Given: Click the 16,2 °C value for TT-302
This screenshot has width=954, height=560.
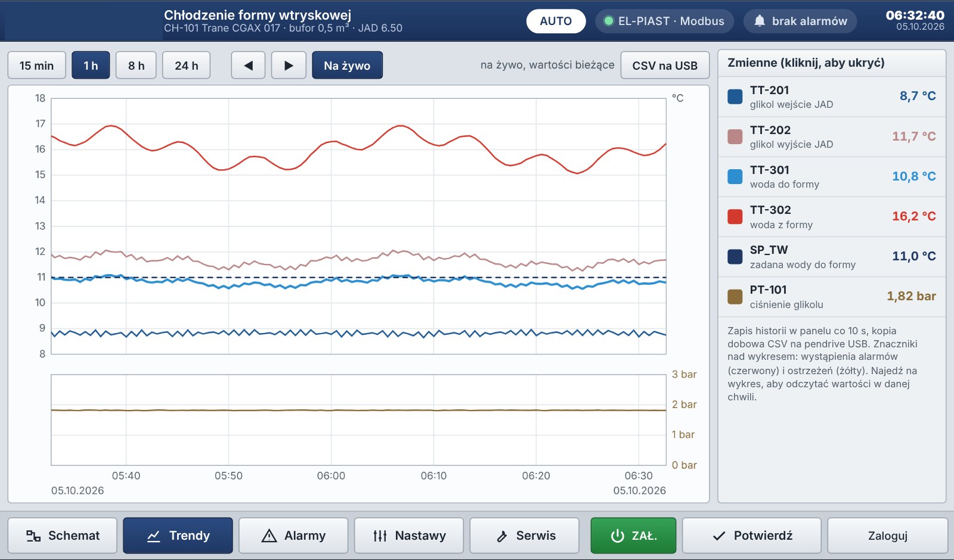Looking at the screenshot, I should 913,216.
